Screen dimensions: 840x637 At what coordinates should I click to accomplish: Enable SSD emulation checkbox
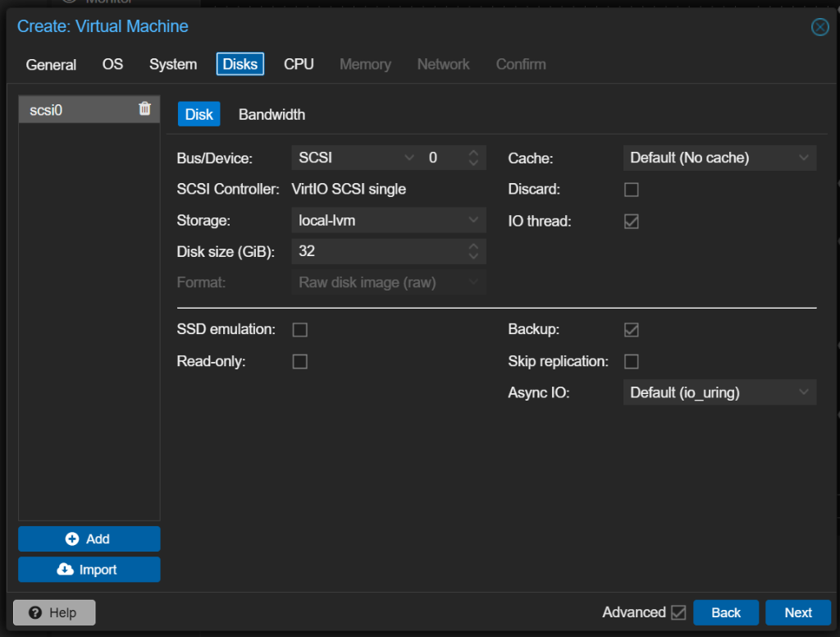[x=300, y=329]
